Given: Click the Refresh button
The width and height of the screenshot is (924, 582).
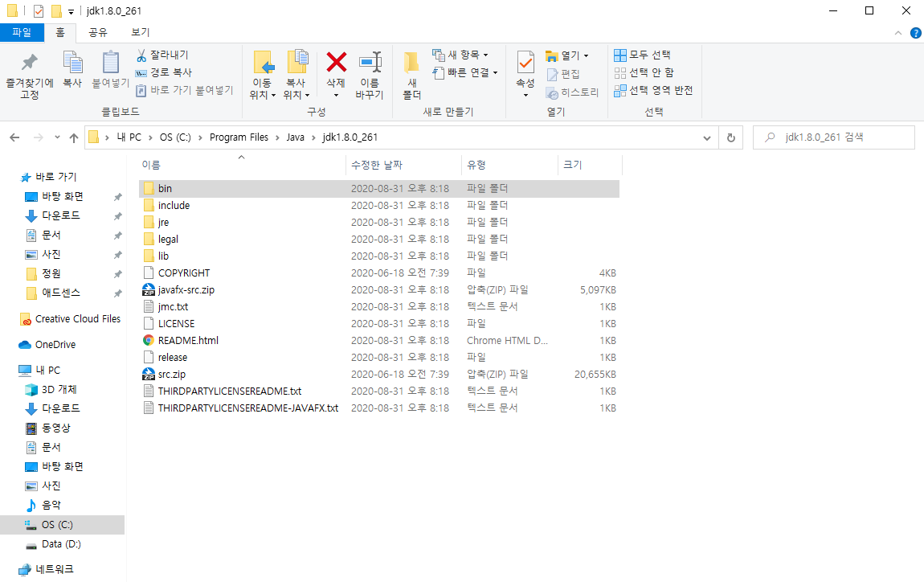Looking at the screenshot, I should 730,137.
